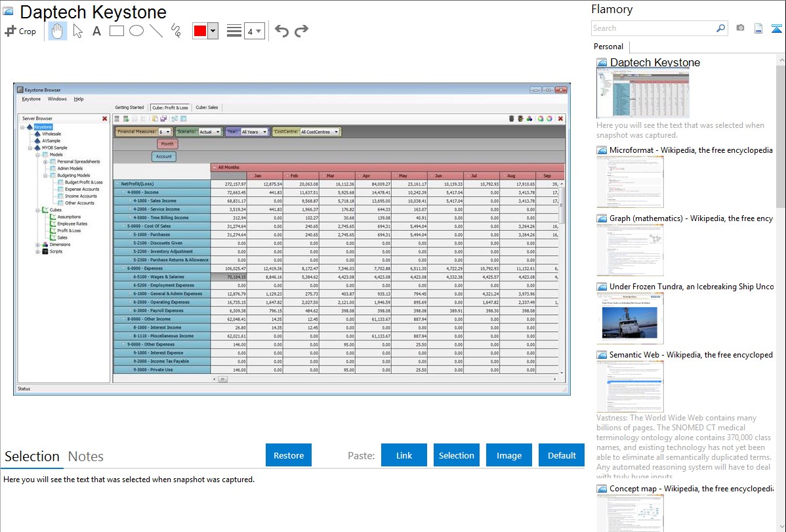Close the Server Browser panel with red X
Viewport: 786px width, 532px height.
coord(105,119)
